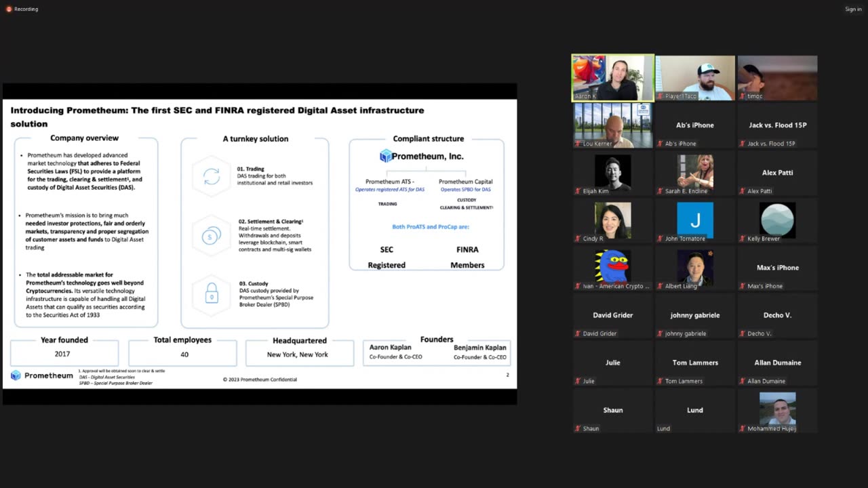
Task: Click muted mic icon beside Kelly Brewer
Action: 743,239
